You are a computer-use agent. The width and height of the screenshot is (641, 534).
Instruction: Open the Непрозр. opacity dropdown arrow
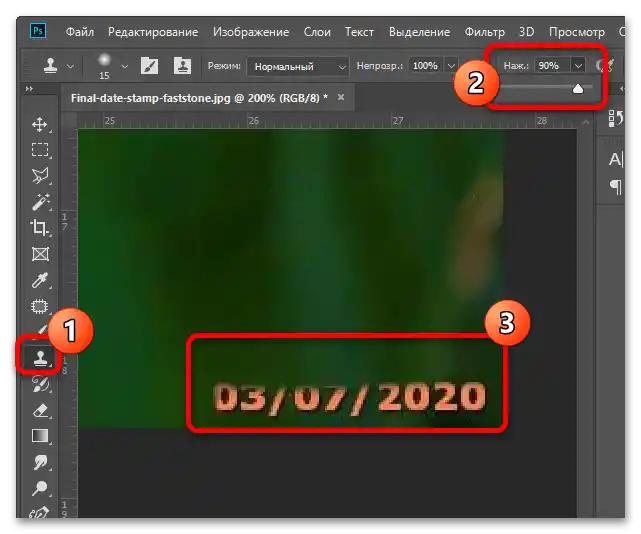pos(451,65)
